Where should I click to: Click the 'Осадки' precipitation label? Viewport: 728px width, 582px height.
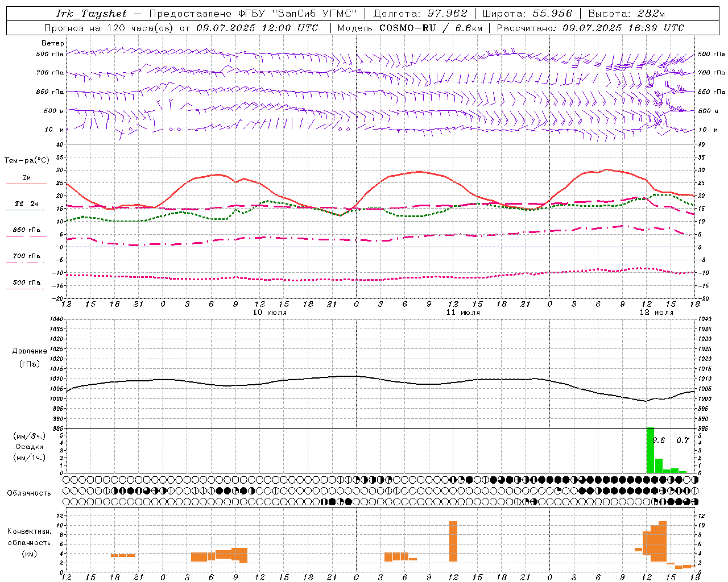29,447
